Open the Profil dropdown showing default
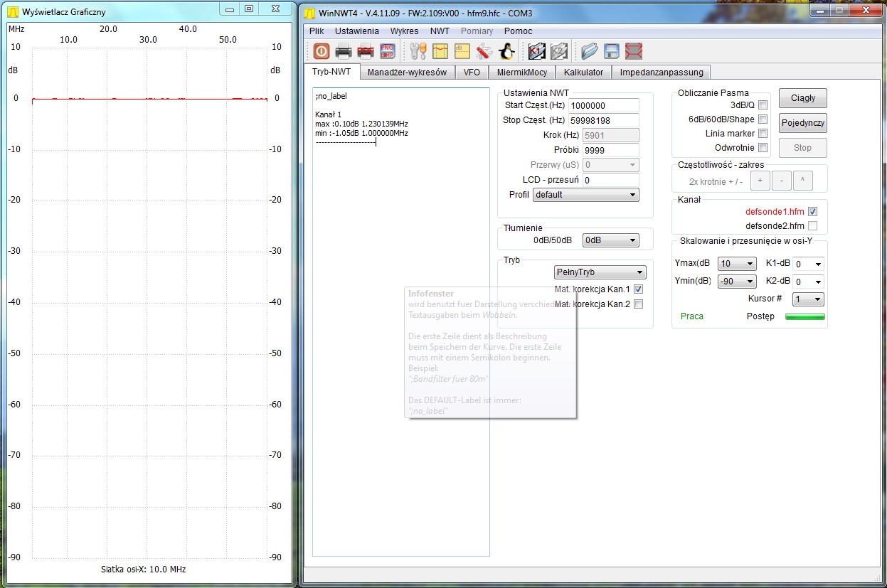This screenshot has height=588, width=887. 585,195
